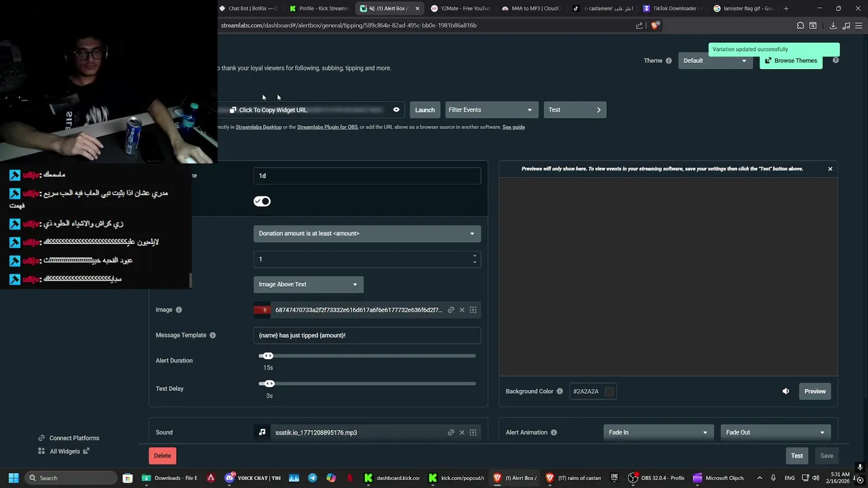Adjust the Text Delay slider handle

pos(269,384)
